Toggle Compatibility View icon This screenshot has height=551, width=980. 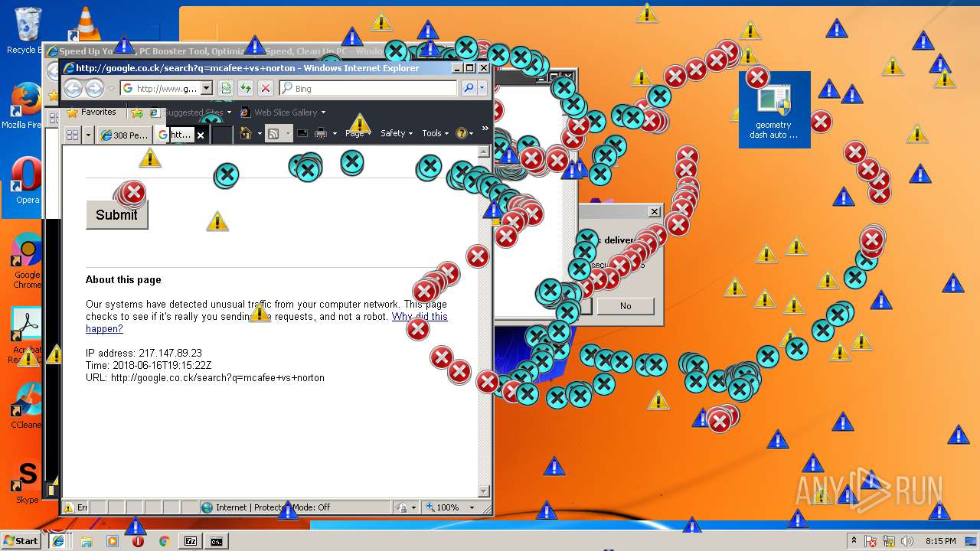227,89
